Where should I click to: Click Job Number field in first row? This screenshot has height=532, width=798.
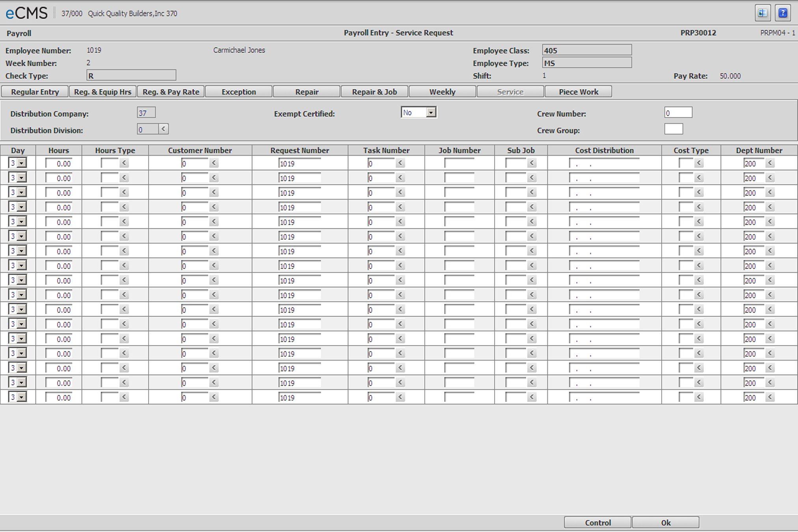point(459,163)
